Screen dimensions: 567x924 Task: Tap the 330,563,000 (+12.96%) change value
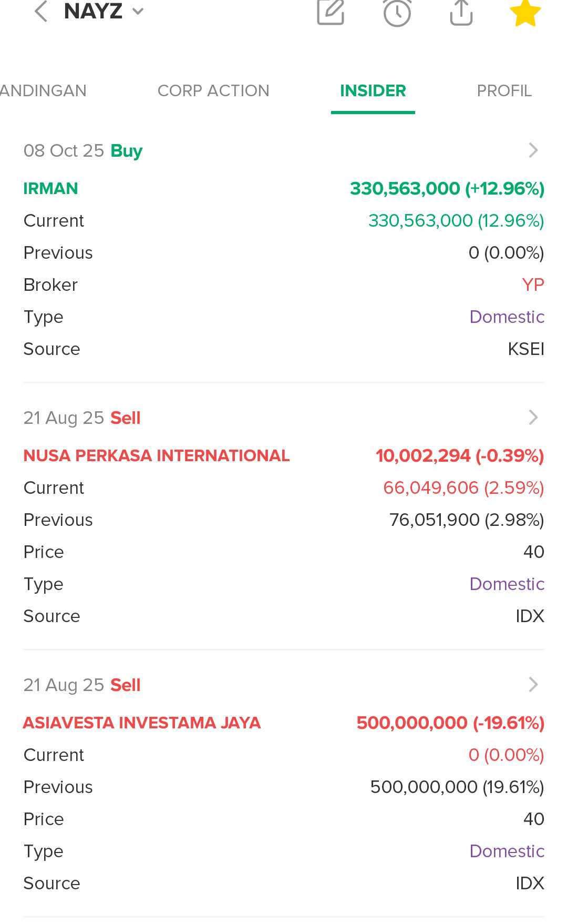click(x=447, y=188)
